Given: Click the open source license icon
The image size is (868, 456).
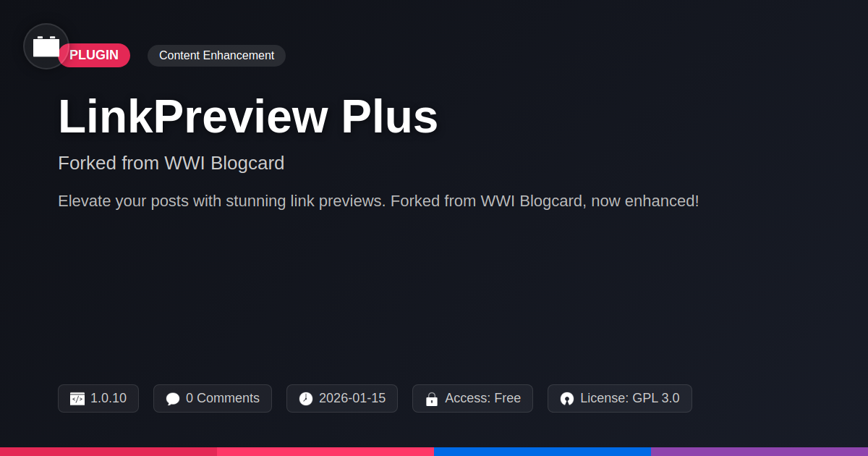Looking at the screenshot, I should 567,399.
